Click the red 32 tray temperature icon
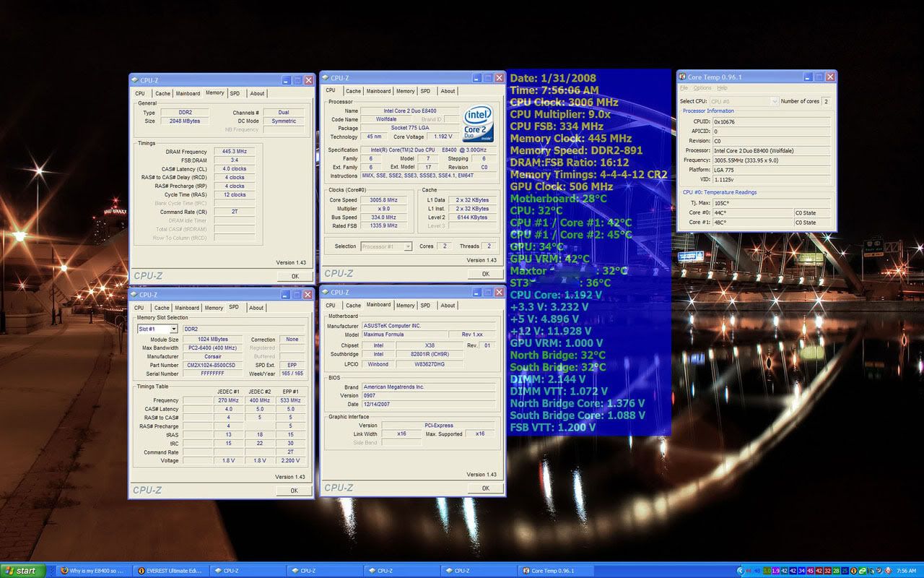The width and height of the screenshot is (924, 578). [827, 571]
